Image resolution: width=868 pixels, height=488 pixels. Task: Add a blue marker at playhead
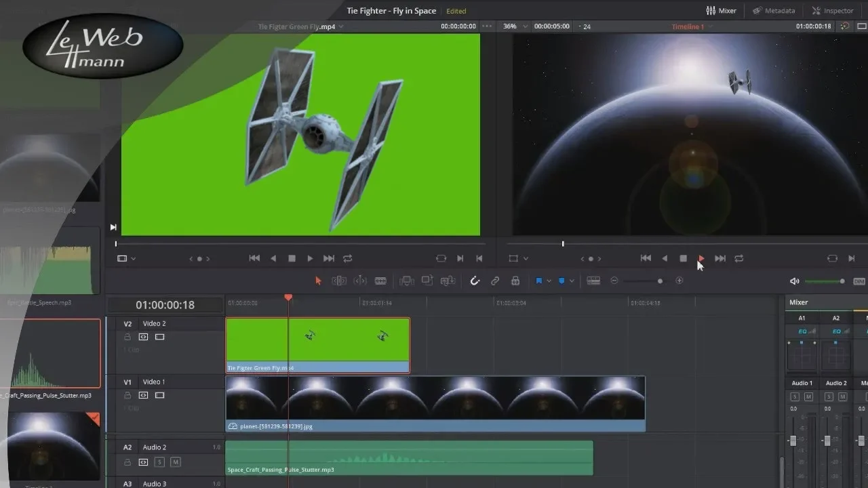561,281
